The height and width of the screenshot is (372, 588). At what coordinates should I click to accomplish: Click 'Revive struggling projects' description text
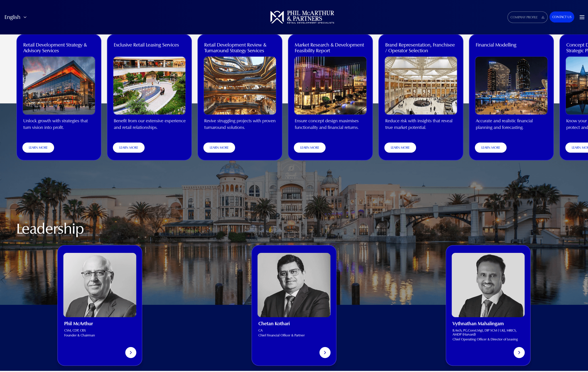pos(240,124)
